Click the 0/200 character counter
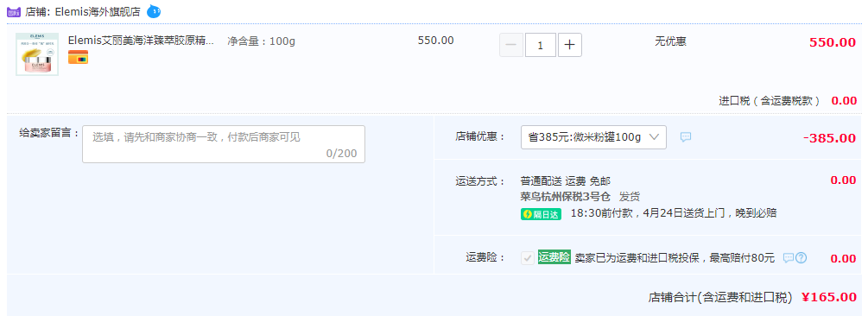The width and height of the screenshot is (868, 316). (341, 154)
